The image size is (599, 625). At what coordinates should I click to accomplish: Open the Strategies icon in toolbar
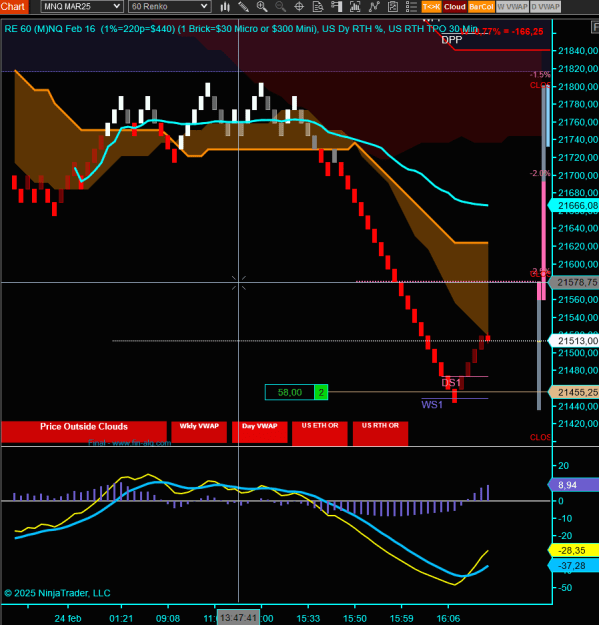(374, 6)
